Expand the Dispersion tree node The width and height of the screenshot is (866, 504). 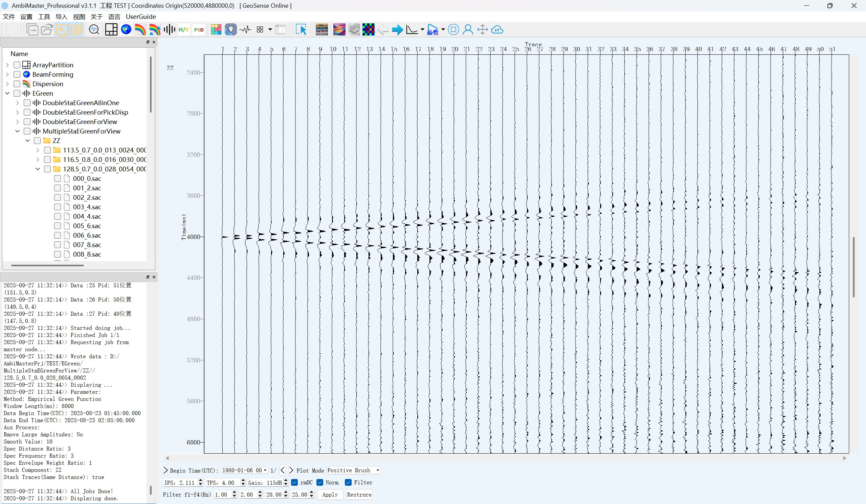pyautogui.click(x=7, y=84)
